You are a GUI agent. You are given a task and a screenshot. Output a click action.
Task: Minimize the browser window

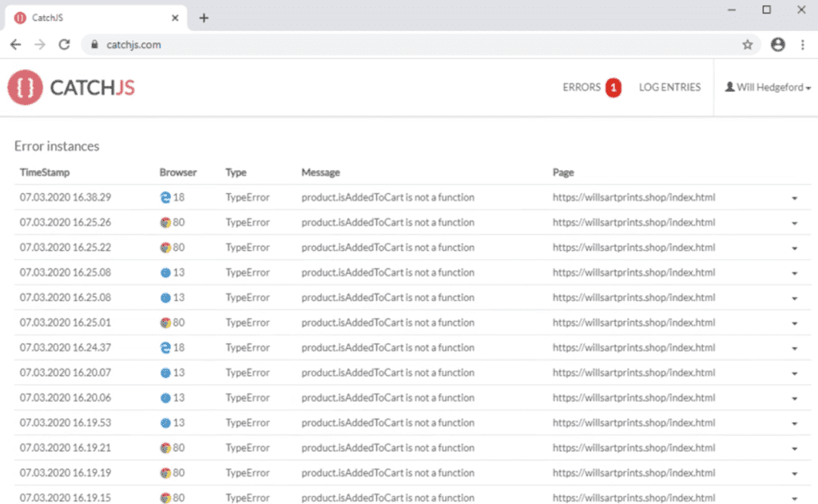point(732,10)
